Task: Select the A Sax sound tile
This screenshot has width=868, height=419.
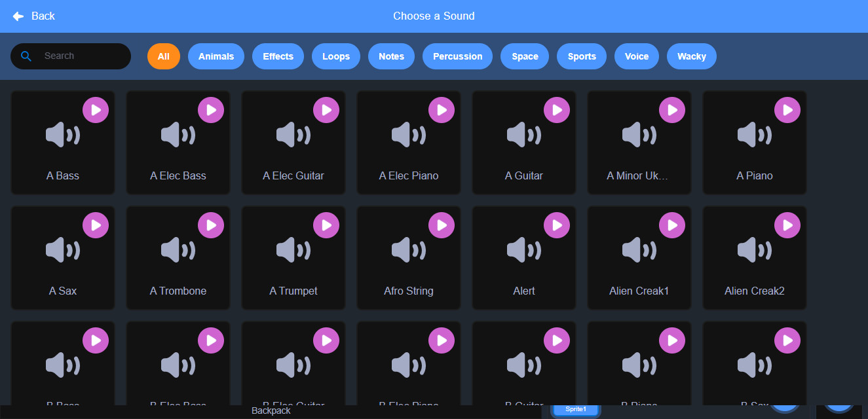Action: click(62, 258)
